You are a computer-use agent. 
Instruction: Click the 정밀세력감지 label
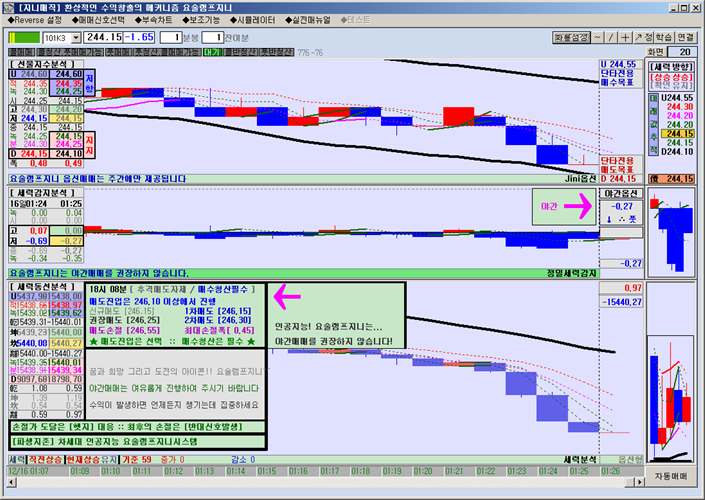click(571, 273)
